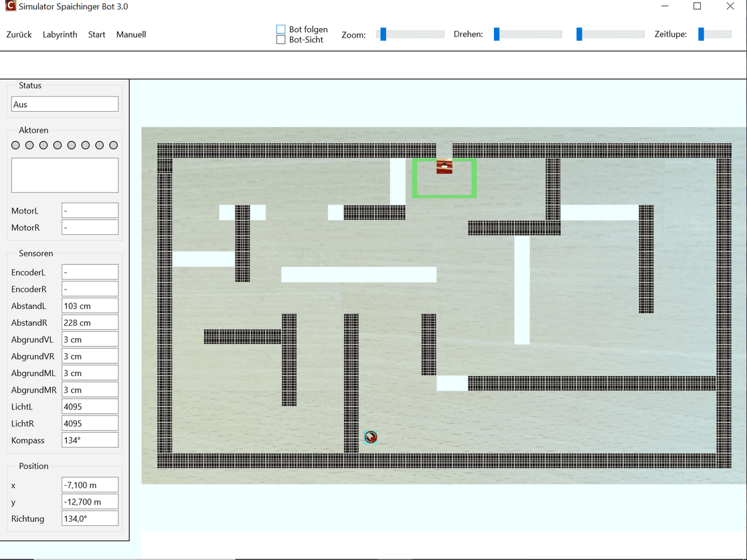Click the robot bot icon in the labyrinth
747x560 pixels.
tap(371, 437)
